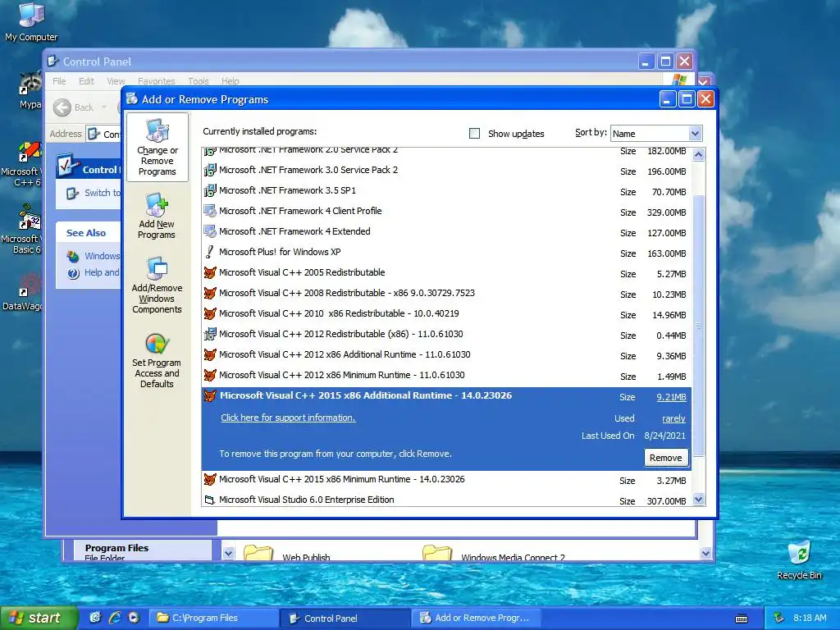The width and height of the screenshot is (840, 630).
Task: Switch to Add or Remove Programs taskbar button
Action: (x=477, y=619)
